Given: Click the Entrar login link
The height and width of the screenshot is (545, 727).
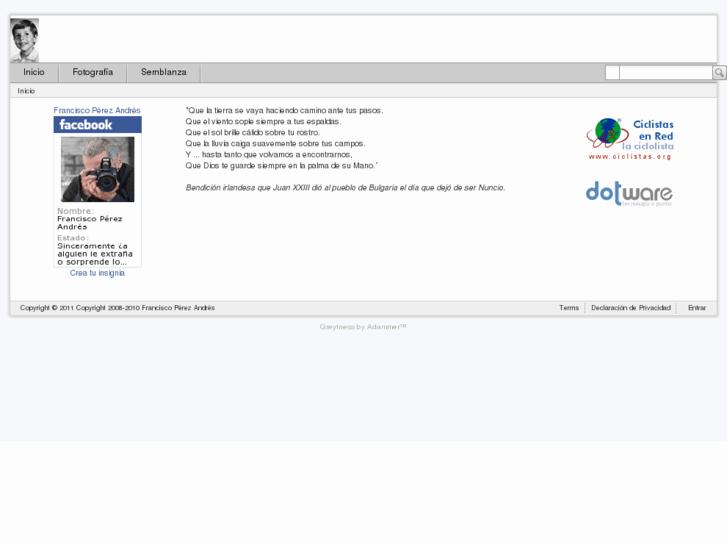Looking at the screenshot, I should click(697, 308).
